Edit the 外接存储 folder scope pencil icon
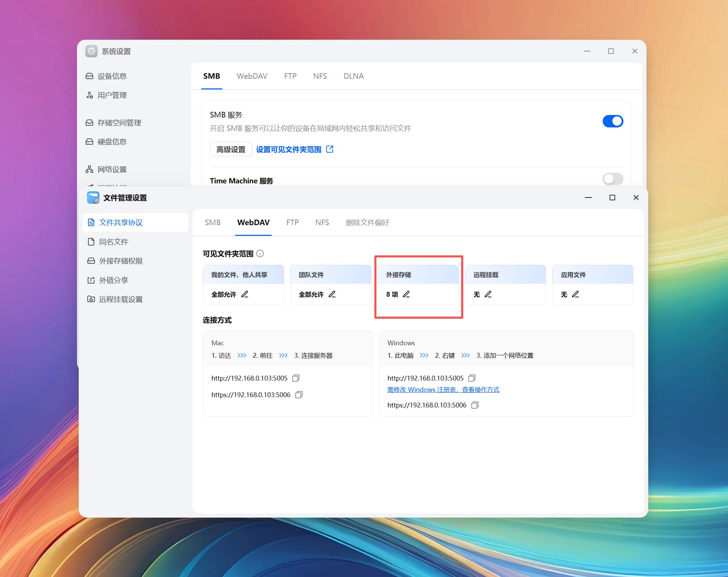 [406, 294]
